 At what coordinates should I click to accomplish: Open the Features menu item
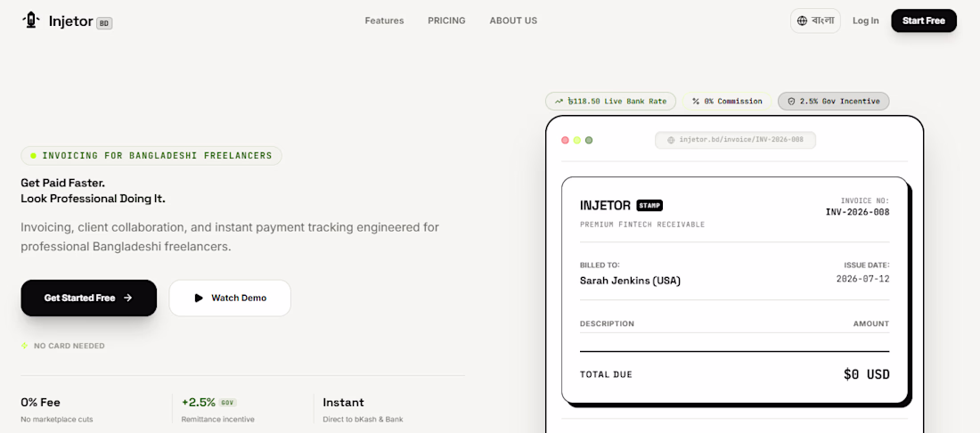click(384, 20)
